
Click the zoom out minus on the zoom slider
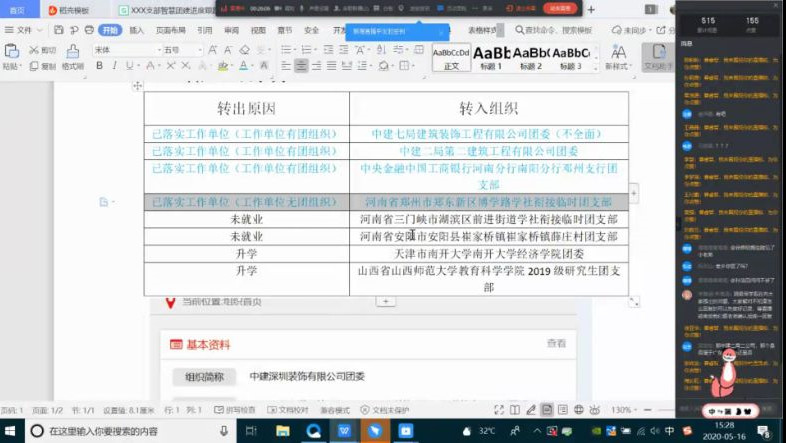click(648, 410)
